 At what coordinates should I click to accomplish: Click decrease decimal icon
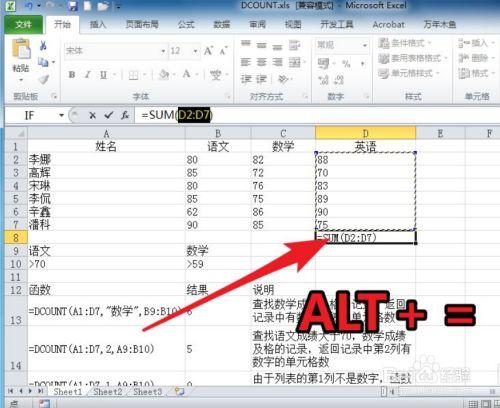(339, 80)
